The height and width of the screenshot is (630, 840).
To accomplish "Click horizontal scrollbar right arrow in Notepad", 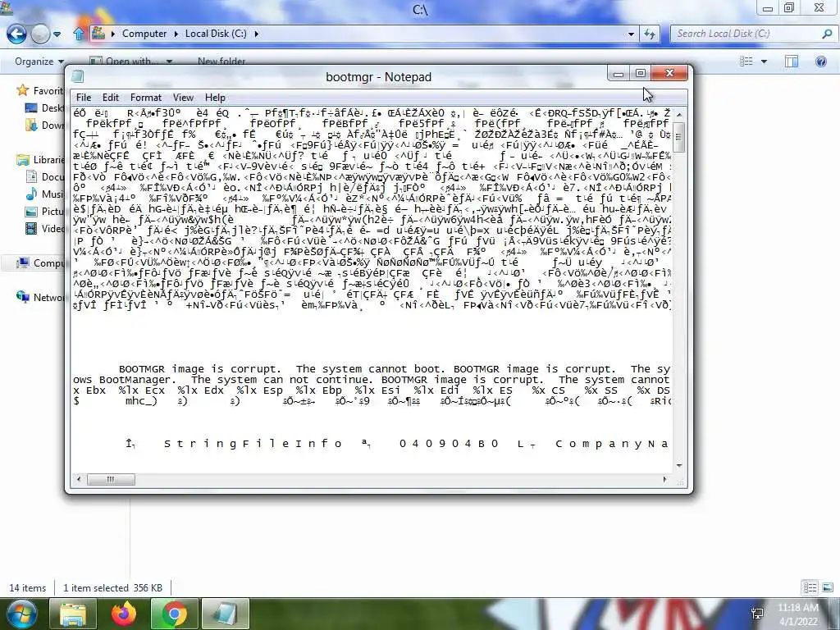I will pyautogui.click(x=664, y=479).
